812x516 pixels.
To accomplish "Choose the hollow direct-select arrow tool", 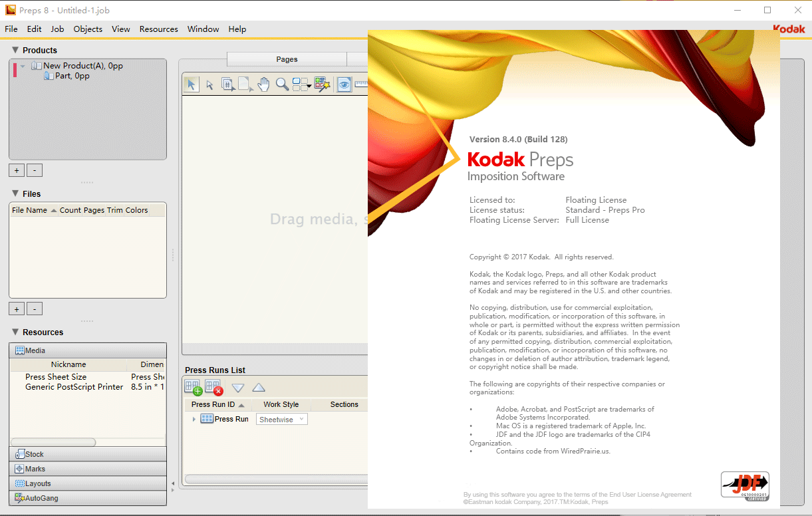I will coord(209,84).
